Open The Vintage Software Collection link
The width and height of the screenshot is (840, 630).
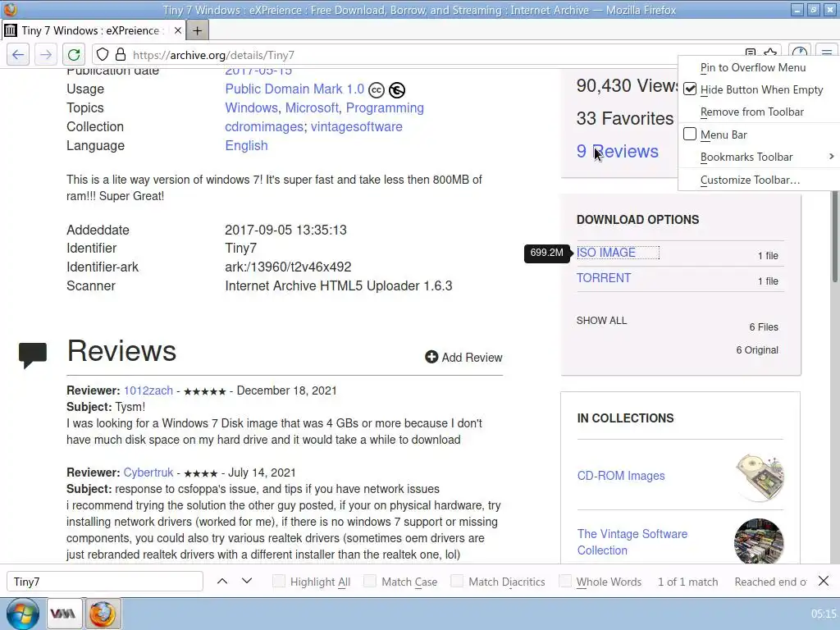click(632, 542)
